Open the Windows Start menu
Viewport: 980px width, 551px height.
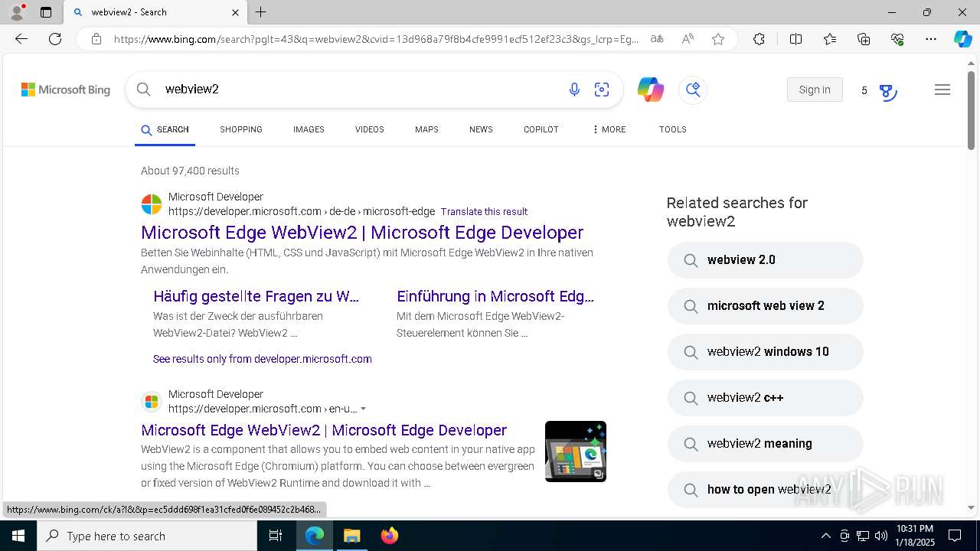point(18,536)
